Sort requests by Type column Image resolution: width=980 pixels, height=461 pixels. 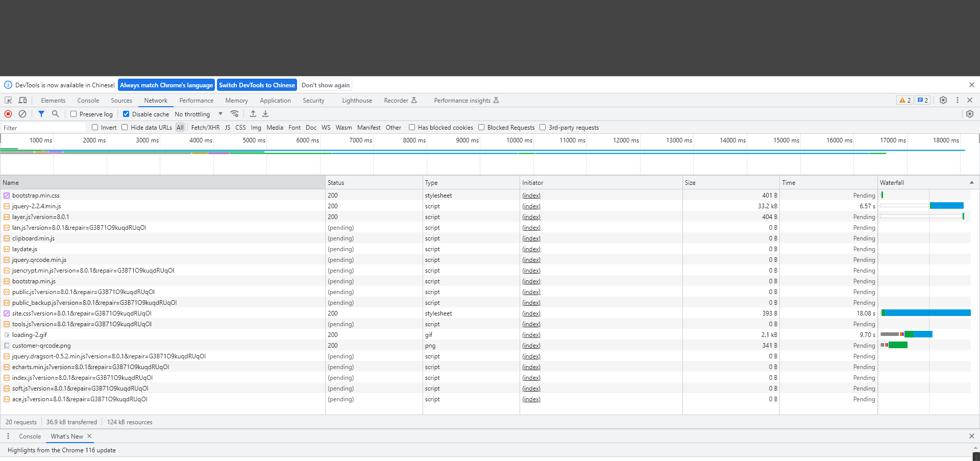point(471,182)
